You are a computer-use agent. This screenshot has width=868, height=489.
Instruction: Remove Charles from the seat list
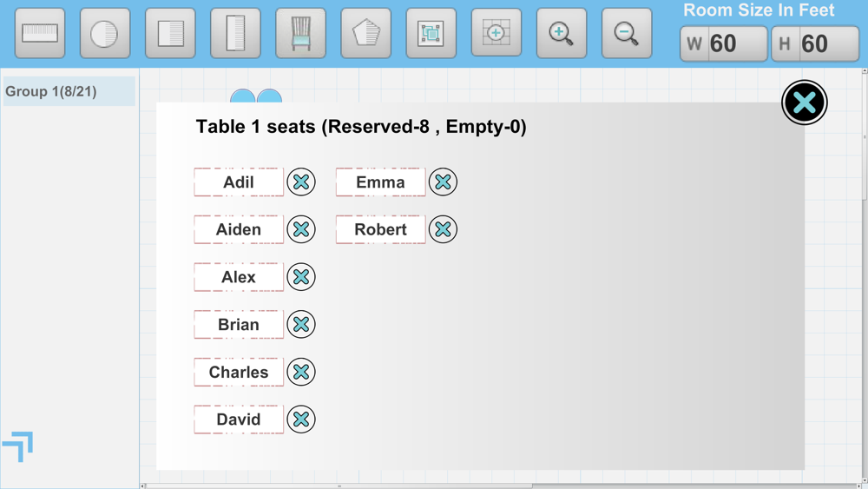click(301, 372)
